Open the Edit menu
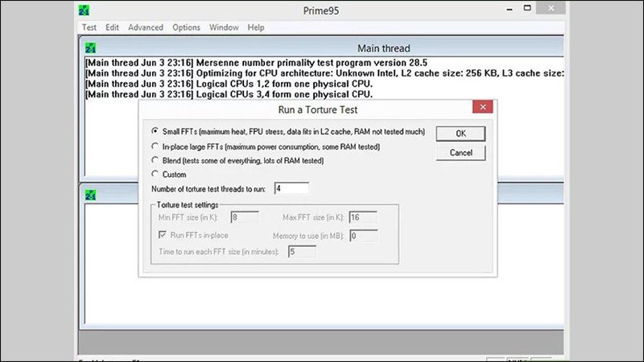 tap(112, 27)
